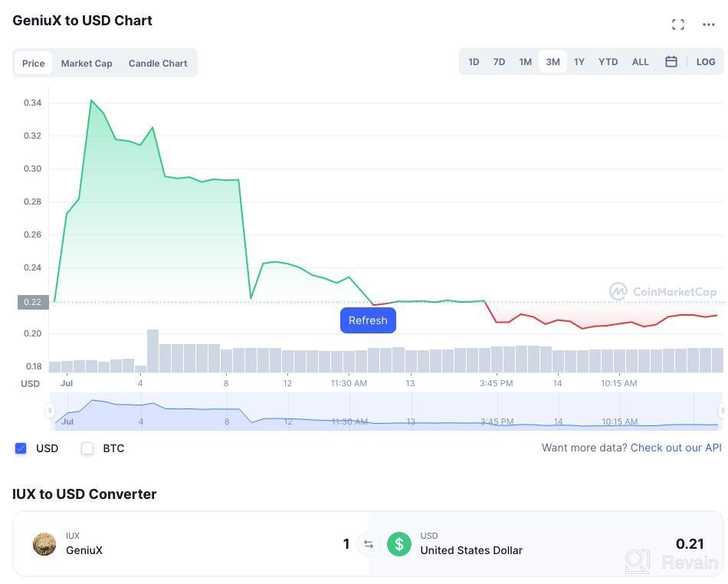The image size is (728, 584).
Task: Toggle the USD checkbox
Action: [21, 448]
